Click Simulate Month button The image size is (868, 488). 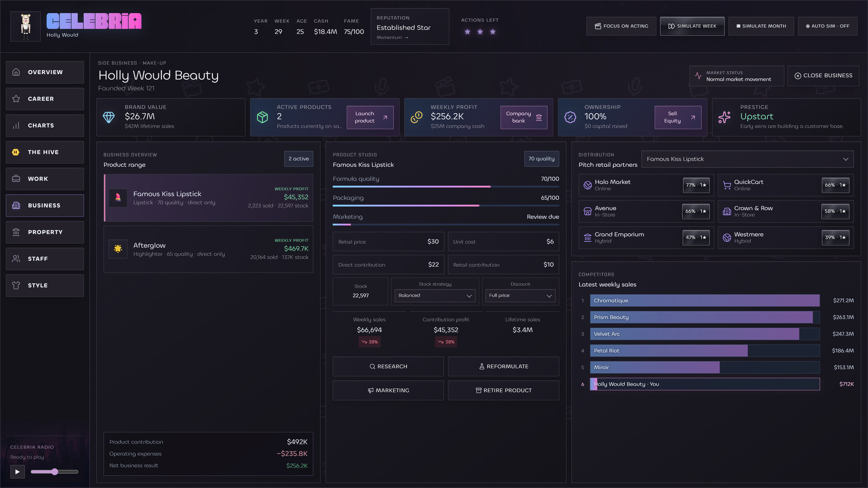[761, 26]
